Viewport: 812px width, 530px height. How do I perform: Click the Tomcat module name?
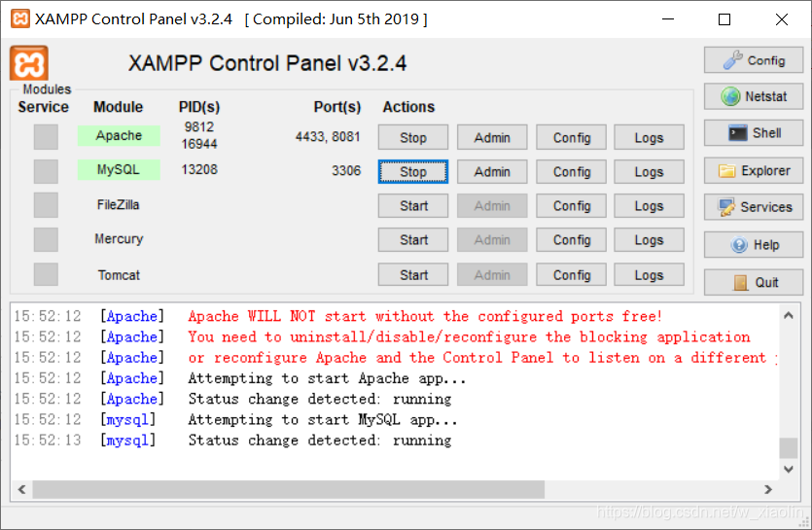119,274
